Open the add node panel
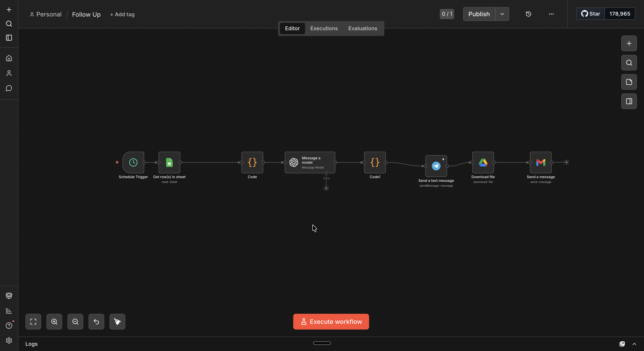 629,43
